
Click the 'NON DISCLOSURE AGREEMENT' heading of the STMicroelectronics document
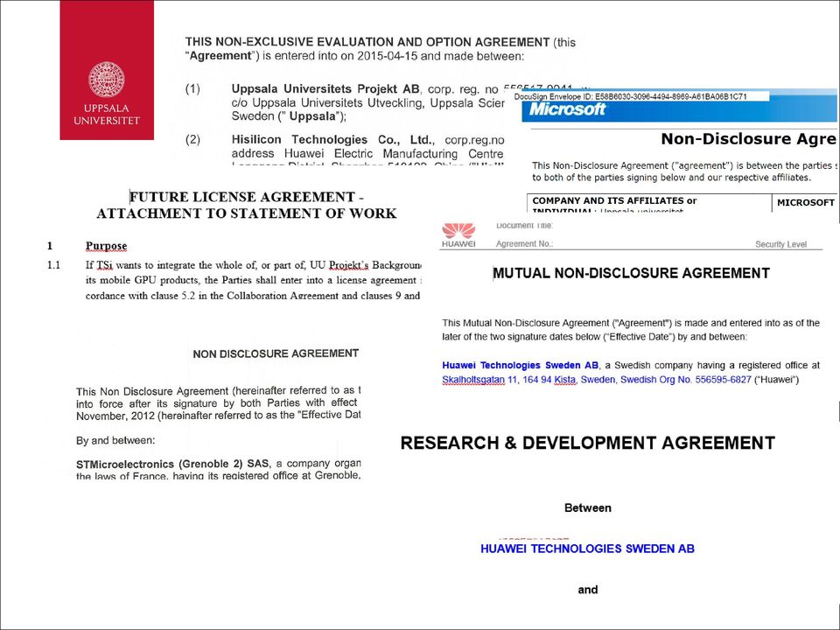pyautogui.click(x=276, y=353)
